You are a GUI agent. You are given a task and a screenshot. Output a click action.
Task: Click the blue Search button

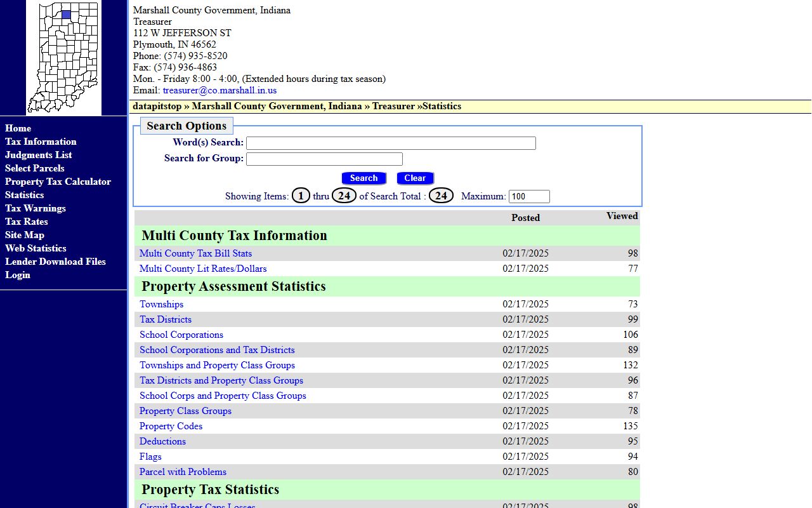pos(364,178)
